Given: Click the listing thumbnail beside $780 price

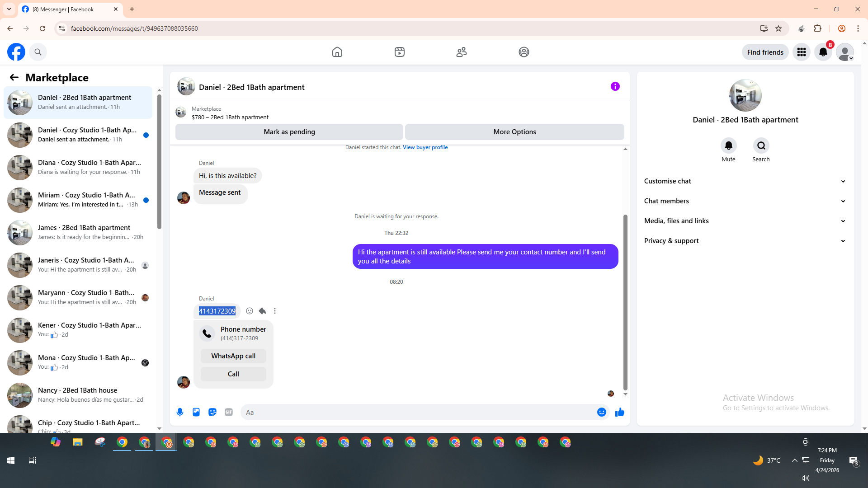Looking at the screenshot, I should [x=181, y=112].
